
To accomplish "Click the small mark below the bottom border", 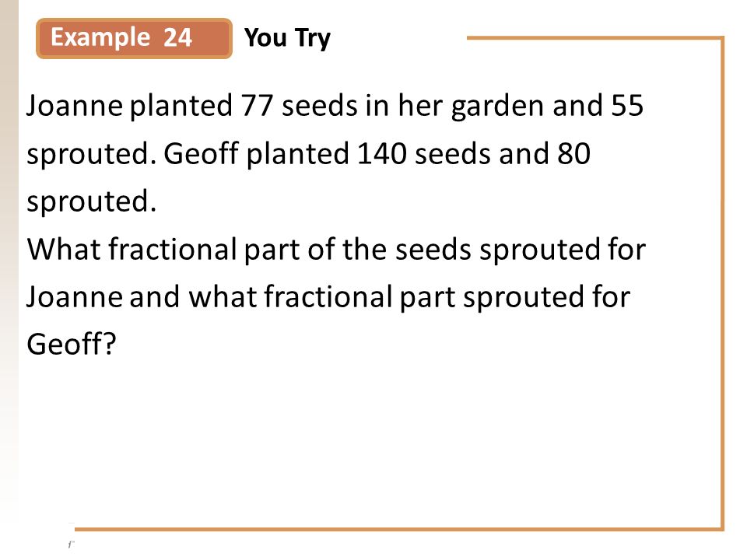I will (72, 544).
